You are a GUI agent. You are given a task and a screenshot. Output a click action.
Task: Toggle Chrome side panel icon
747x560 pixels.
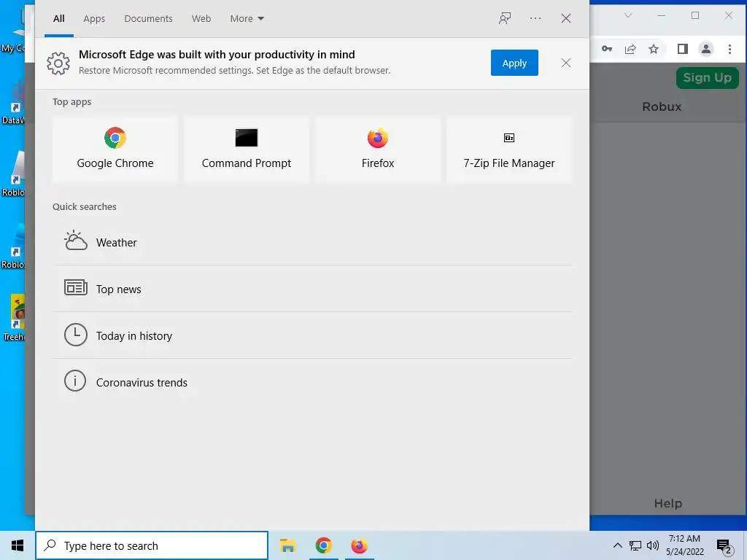tap(682, 49)
